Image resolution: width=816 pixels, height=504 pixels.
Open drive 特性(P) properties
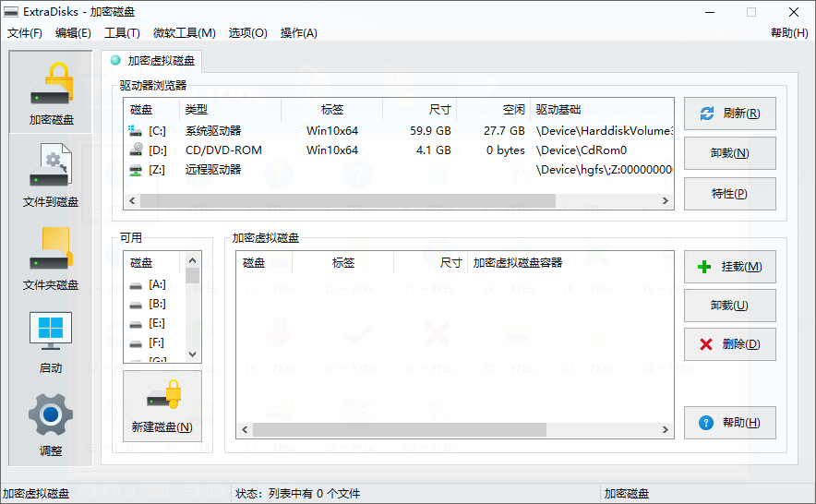click(x=729, y=194)
